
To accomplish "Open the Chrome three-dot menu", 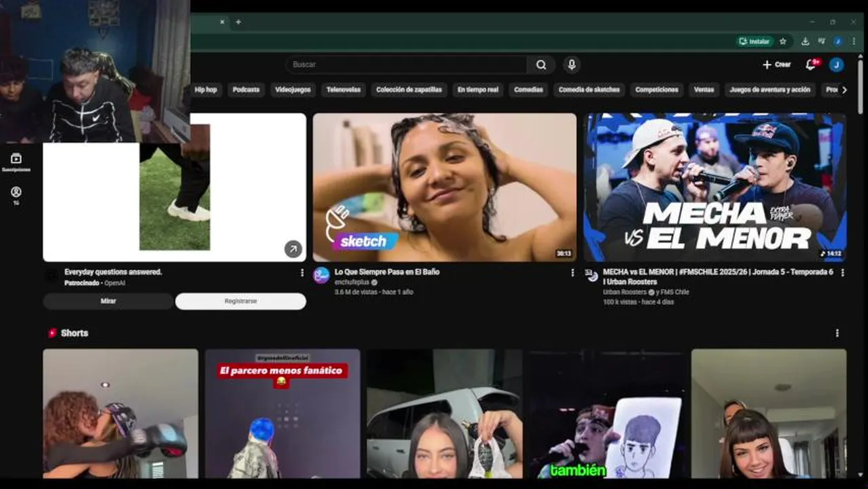I will pos(854,41).
